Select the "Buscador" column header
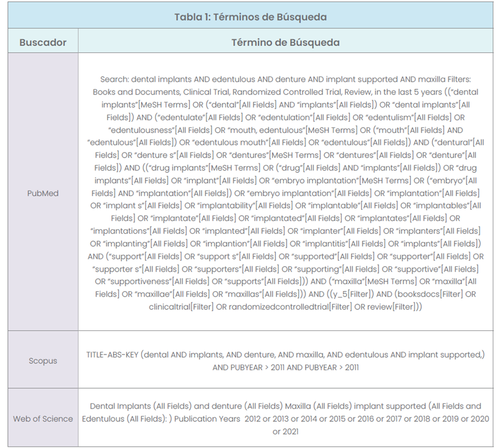Viewport: 503px width, 448px height. point(43,42)
